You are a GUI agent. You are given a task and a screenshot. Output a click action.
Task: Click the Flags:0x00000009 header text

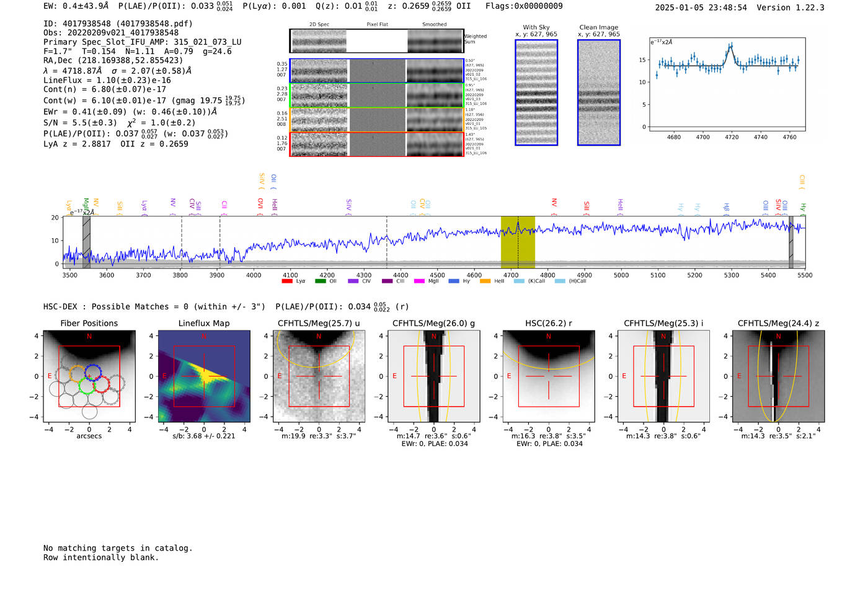[x=524, y=6]
